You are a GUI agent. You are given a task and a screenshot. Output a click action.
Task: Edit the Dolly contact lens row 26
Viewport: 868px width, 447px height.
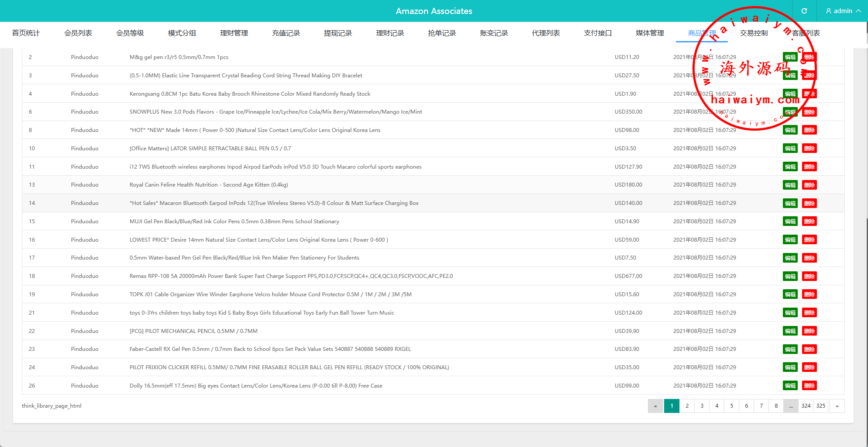click(x=790, y=386)
